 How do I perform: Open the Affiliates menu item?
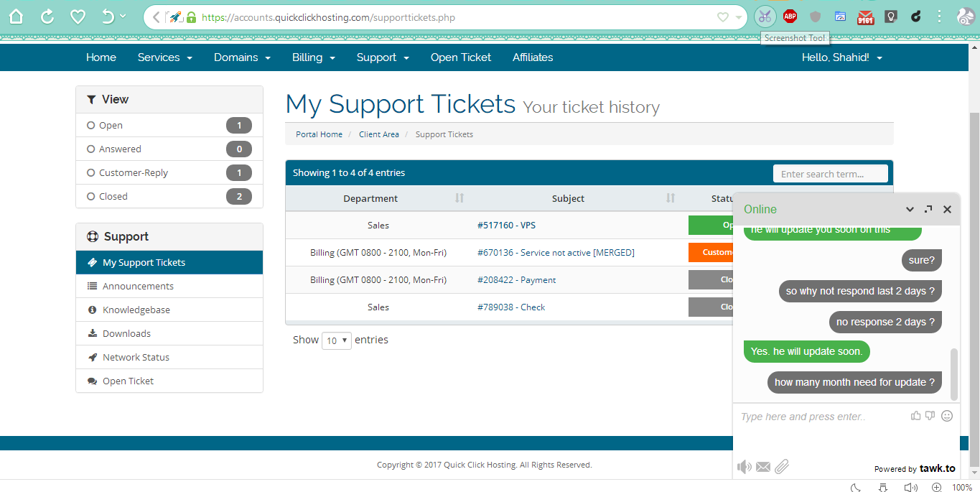(533, 57)
